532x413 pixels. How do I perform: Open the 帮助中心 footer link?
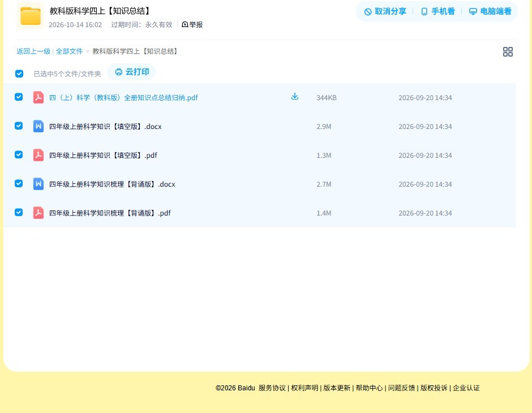tap(369, 388)
